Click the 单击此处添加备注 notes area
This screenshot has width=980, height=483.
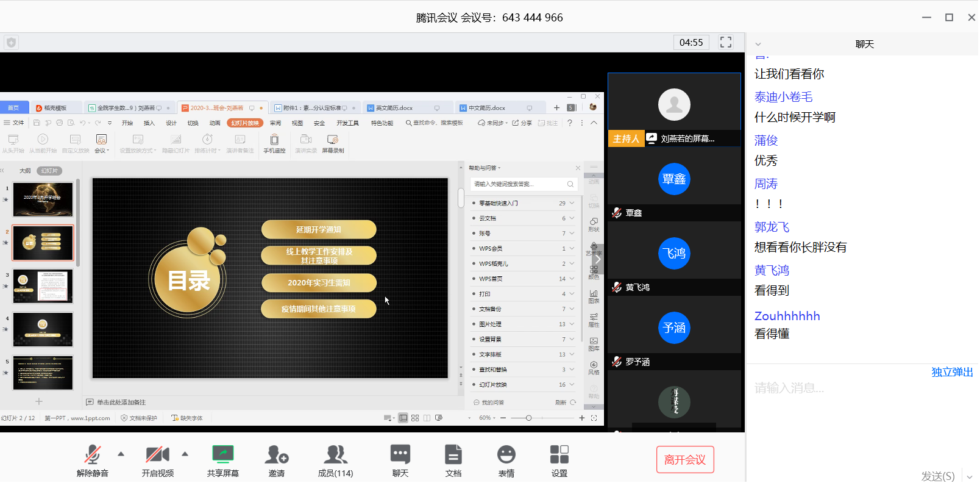[121, 402]
